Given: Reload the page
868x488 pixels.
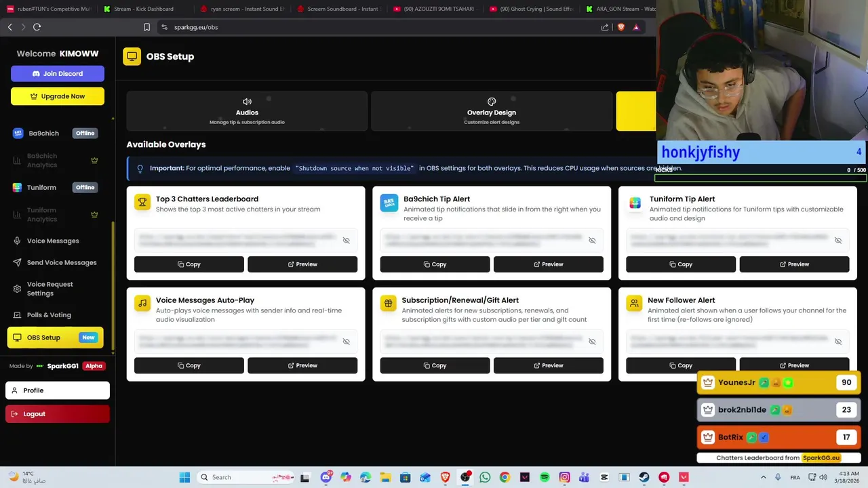Looking at the screenshot, I should (37, 27).
